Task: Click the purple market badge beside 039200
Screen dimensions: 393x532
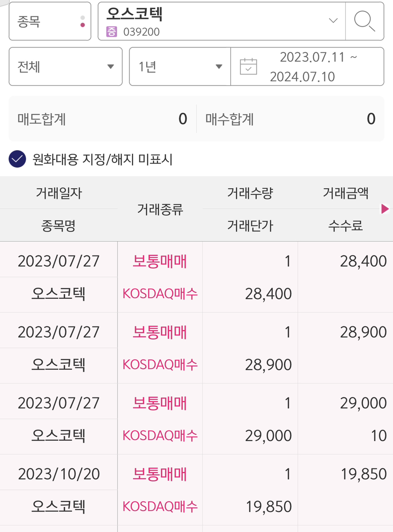Action: (112, 31)
